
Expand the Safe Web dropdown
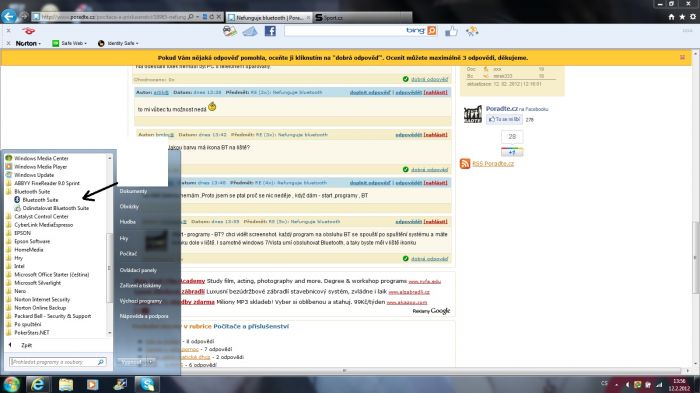coord(69,43)
